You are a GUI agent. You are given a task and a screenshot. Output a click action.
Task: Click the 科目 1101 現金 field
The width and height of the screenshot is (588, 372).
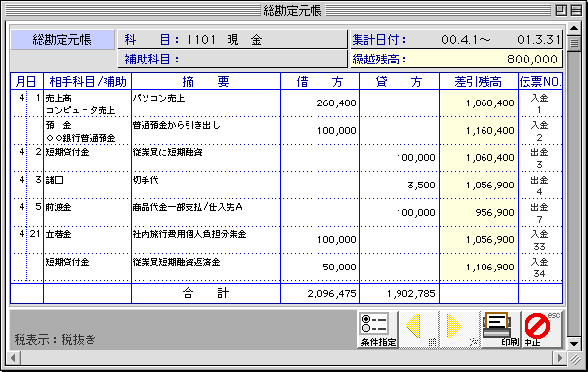tap(232, 39)
